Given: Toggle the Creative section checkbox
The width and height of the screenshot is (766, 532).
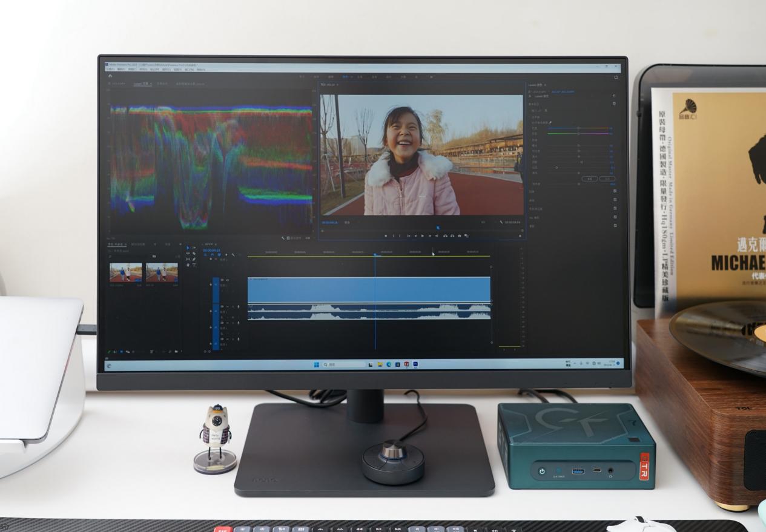Looking at the screenshot, I should pyautogui.click(x=615, y=191).
